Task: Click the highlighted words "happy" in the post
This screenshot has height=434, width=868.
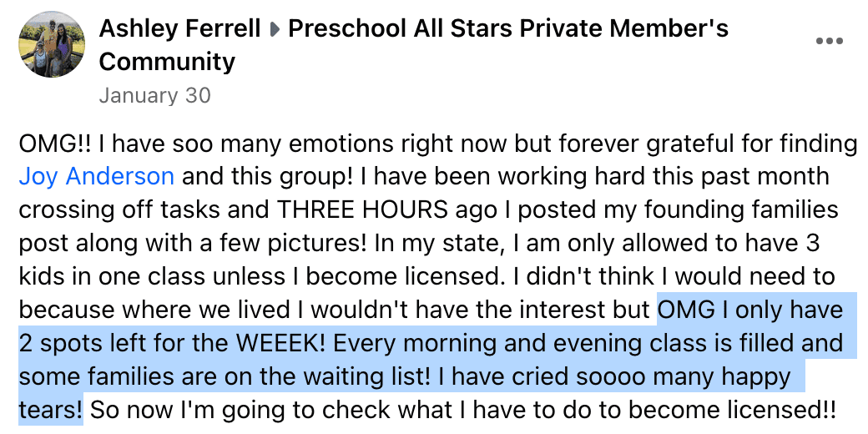Action: [x=755, y=377]
